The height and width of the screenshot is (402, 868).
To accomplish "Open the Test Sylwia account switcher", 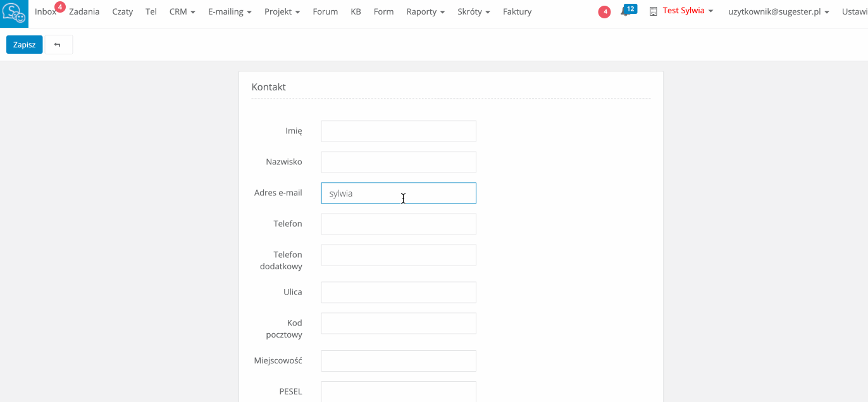I will pos(682,11).
